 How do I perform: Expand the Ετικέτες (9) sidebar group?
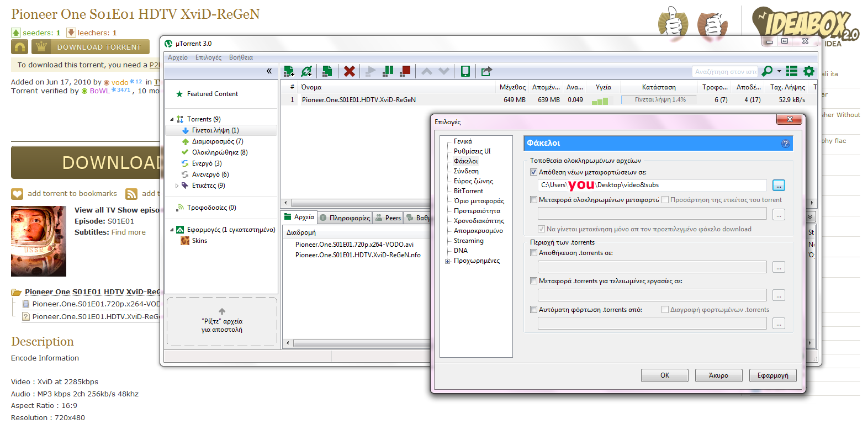177,185
